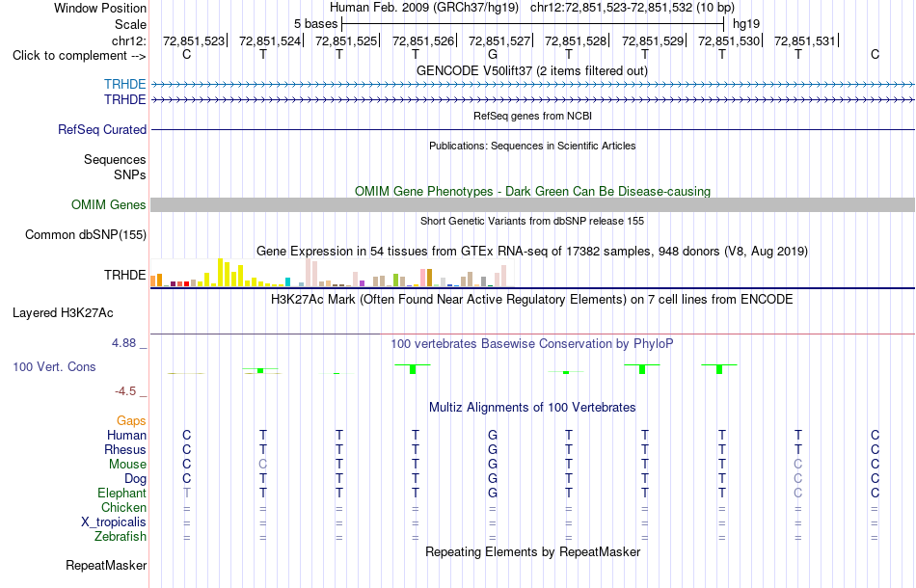
Task: Click the G base in the Elephant alignment row
Action: pos(493,493)
